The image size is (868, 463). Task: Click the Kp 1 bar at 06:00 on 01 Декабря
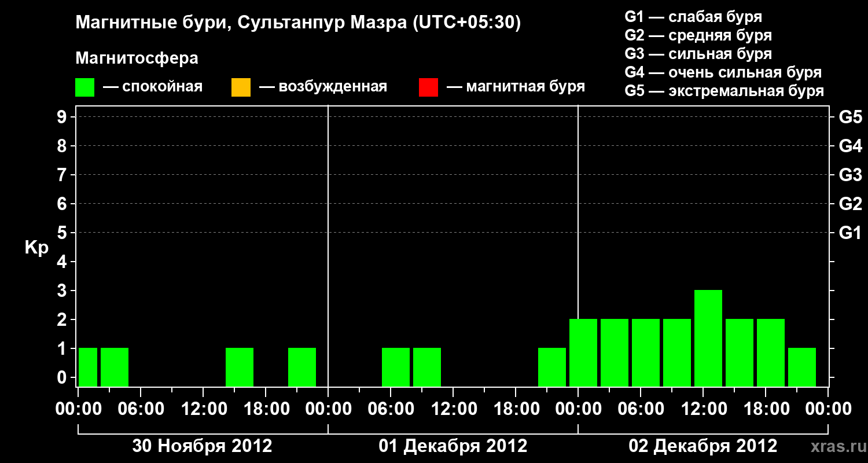[396, 367]
